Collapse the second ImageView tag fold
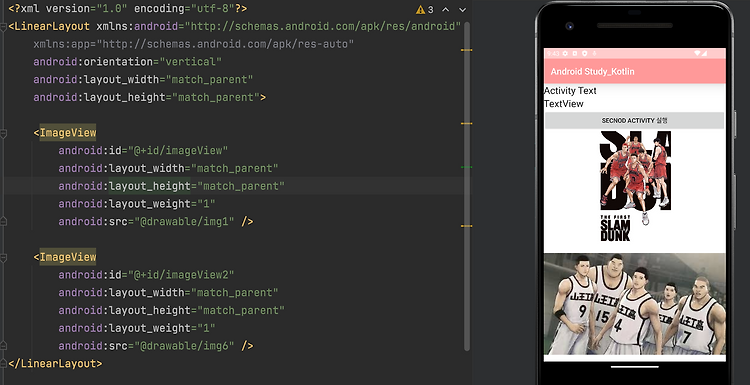The height and width of the screenshot is (385, 750). (3, 257)
